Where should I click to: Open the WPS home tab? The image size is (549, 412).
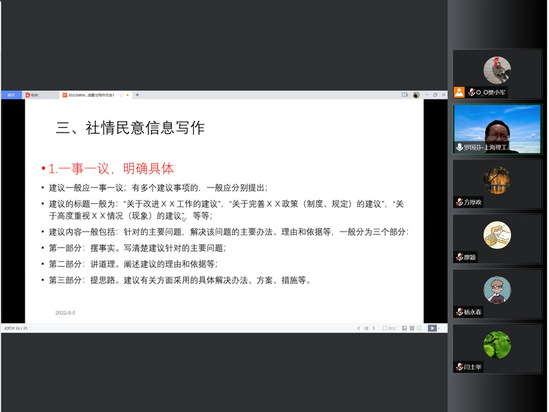tap(12, 95)
